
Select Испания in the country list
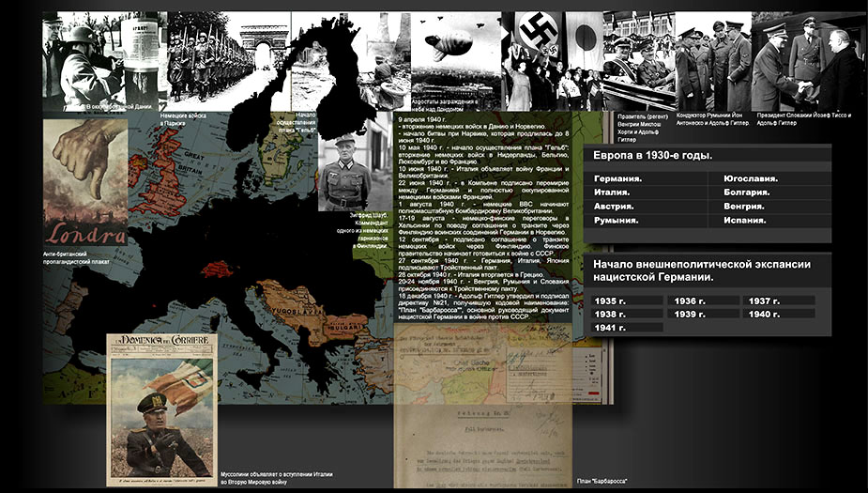pos(747,220)
